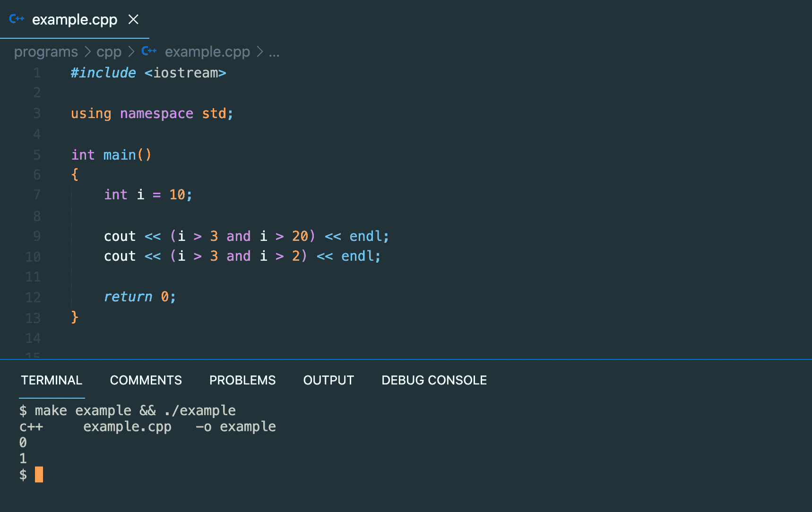812x512 pixels.
Task: Click 'namespace' keyword on line 3
Action: [156, 114]
